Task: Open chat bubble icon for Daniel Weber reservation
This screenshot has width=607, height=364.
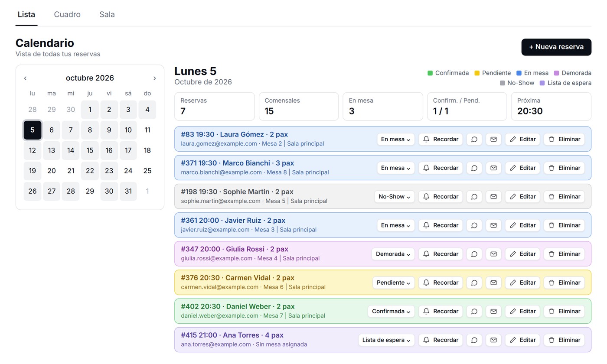Action: coord(474,311)
